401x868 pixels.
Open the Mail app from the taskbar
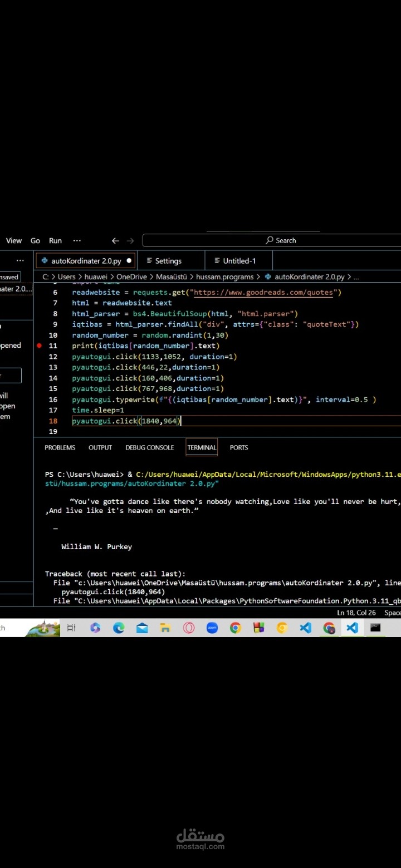pyautogui.click(x=142, y=628)
